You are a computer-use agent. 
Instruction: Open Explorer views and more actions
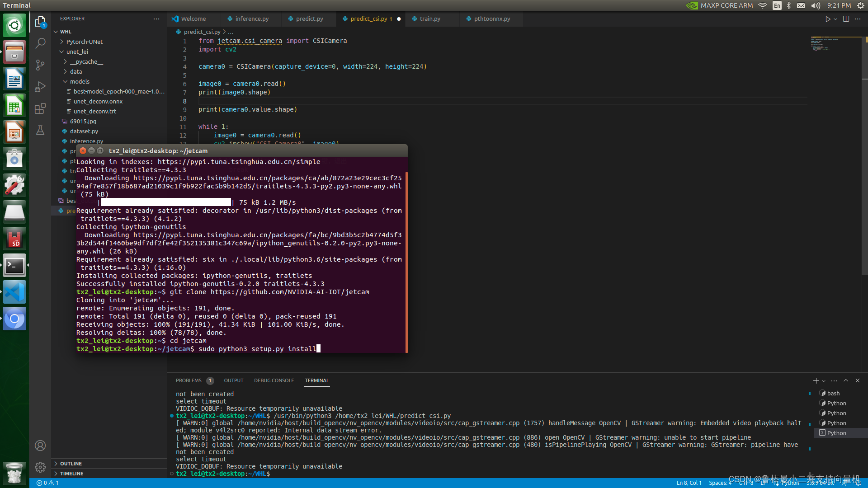[156, 19]
